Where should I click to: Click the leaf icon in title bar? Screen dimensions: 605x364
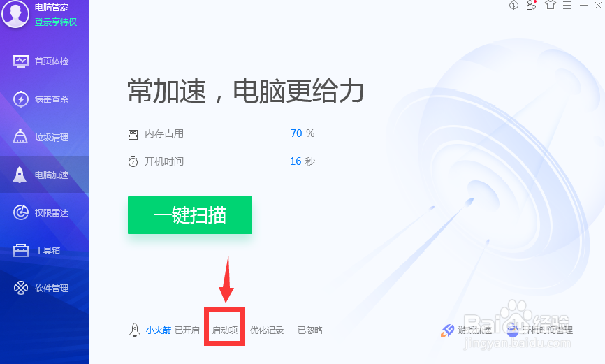tap(513, 5)
